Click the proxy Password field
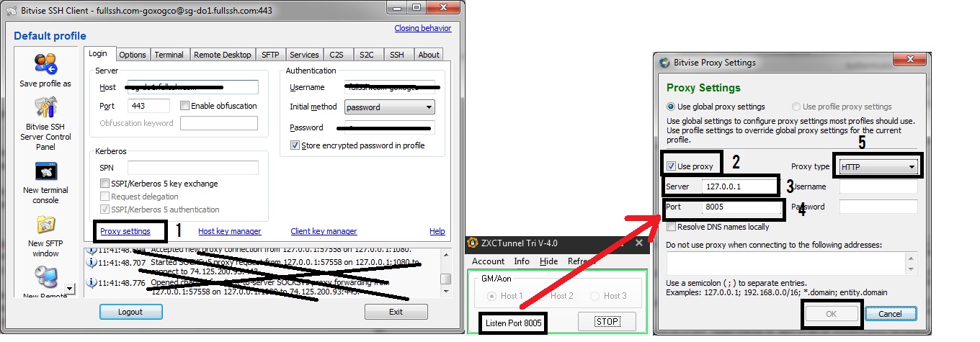The height and width of the screenshot is (342, 980). [x=878, y=207]
